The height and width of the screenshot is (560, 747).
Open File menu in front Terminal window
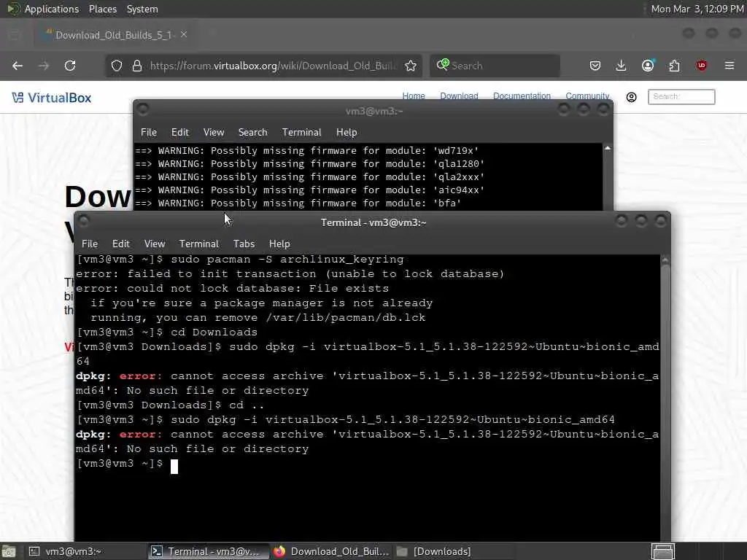point(90,244)
